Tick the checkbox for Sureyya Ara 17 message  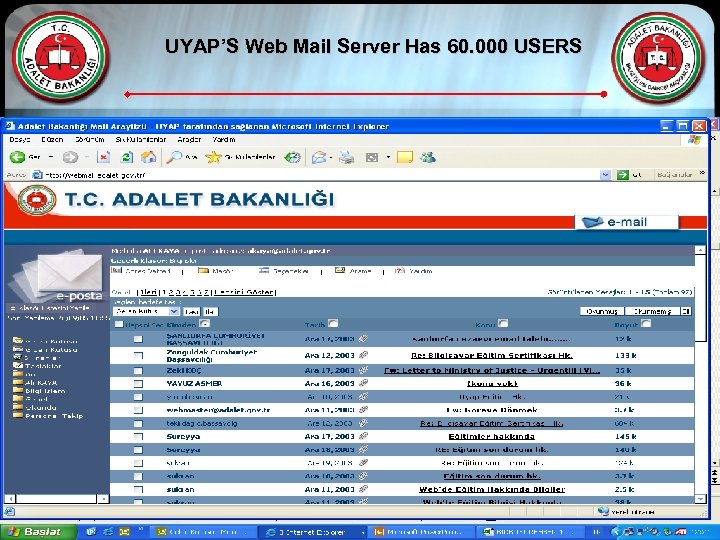[138, 437]
